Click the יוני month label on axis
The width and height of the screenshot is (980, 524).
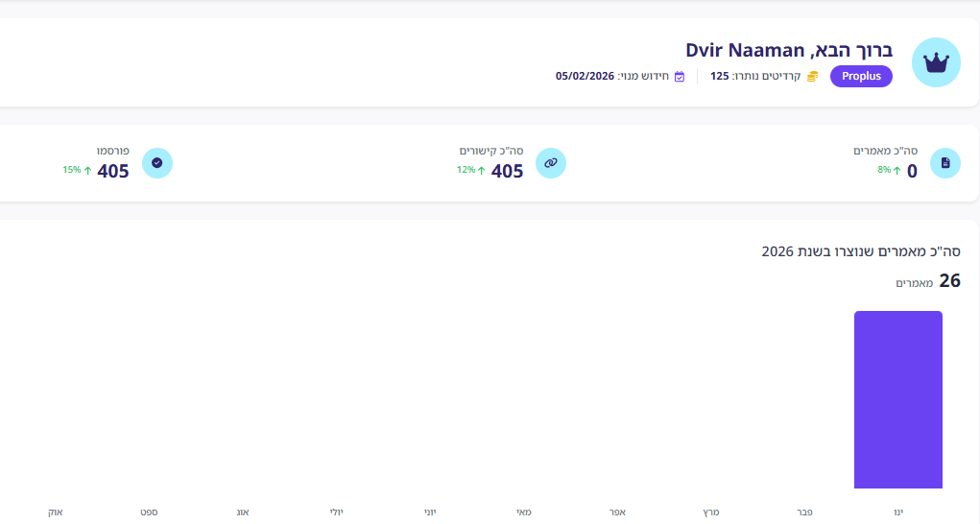point(430,512)
